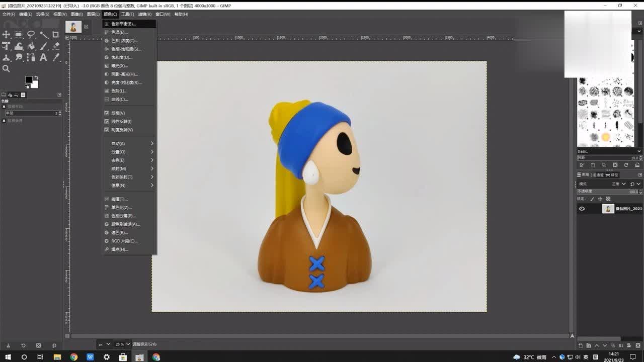This screenshot has height=362, width=644.
Task: Delete layer button at layers panel bottom
Action: coord(639,345)
